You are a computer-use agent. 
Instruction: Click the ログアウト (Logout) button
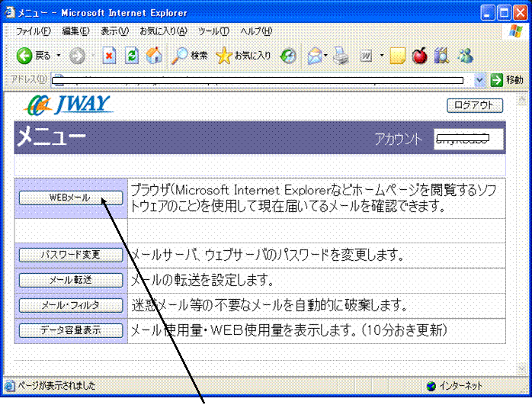point(474,106)
